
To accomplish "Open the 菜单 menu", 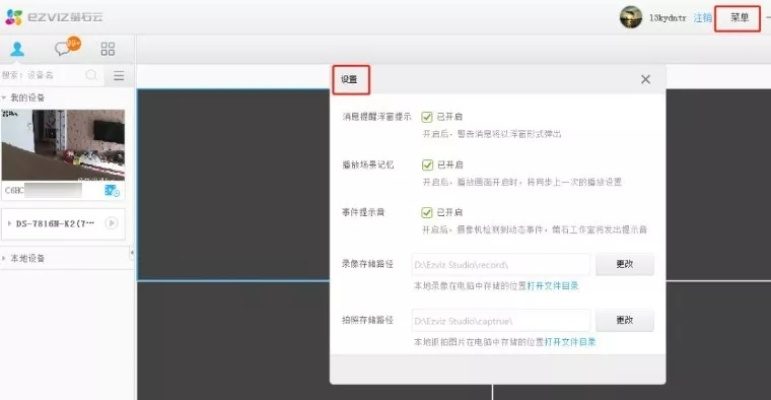I will coord(739,17).
